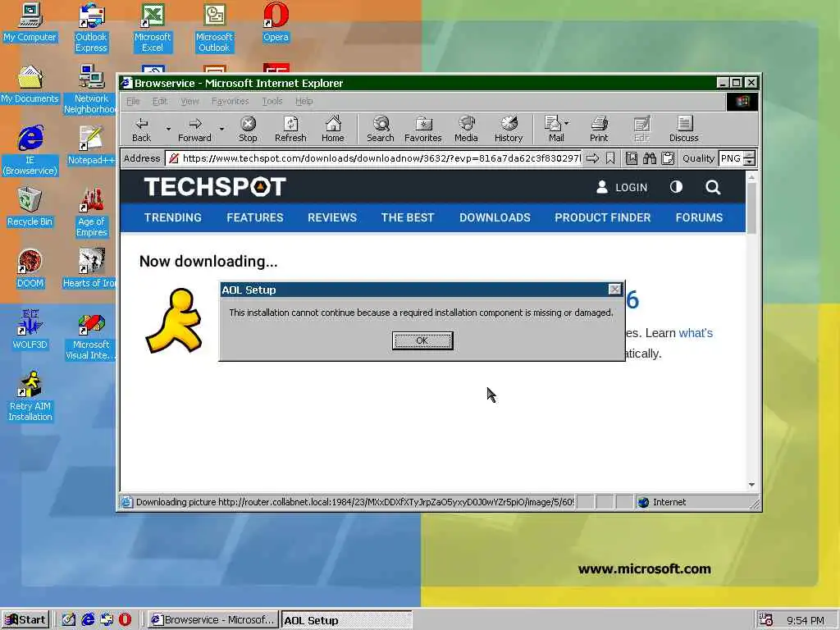This screenshot has width=840, height=630.
Task: Open the Discuss toolbar button
Action: 683,129
